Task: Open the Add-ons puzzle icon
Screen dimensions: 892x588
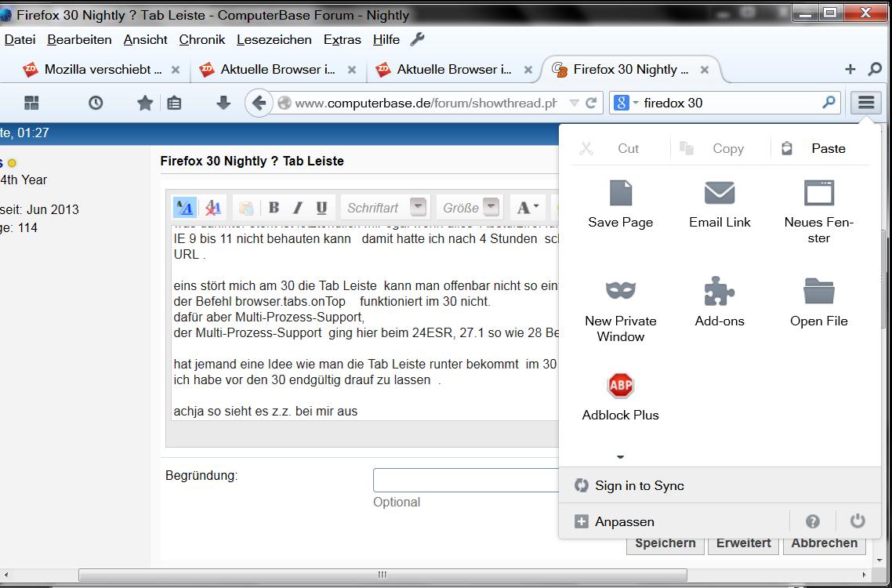Action: point(720,291)
